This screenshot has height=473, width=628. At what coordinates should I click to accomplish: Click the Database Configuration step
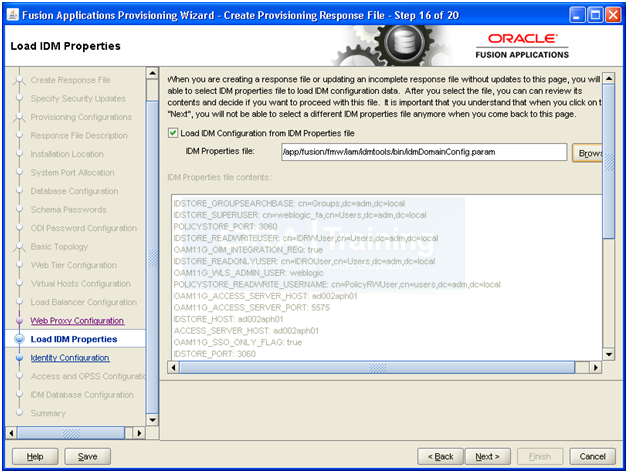(74, 191)
